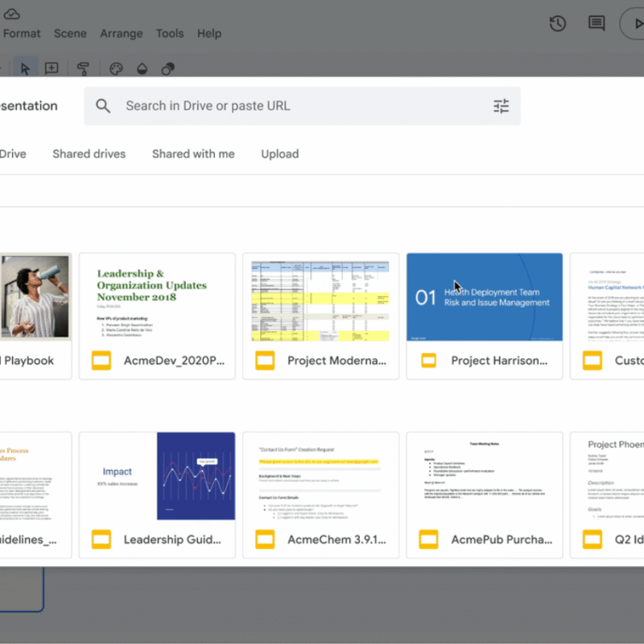
Task: Click the transparency adjustment icon
Action: pyautogui.click(x=167, y=68)
